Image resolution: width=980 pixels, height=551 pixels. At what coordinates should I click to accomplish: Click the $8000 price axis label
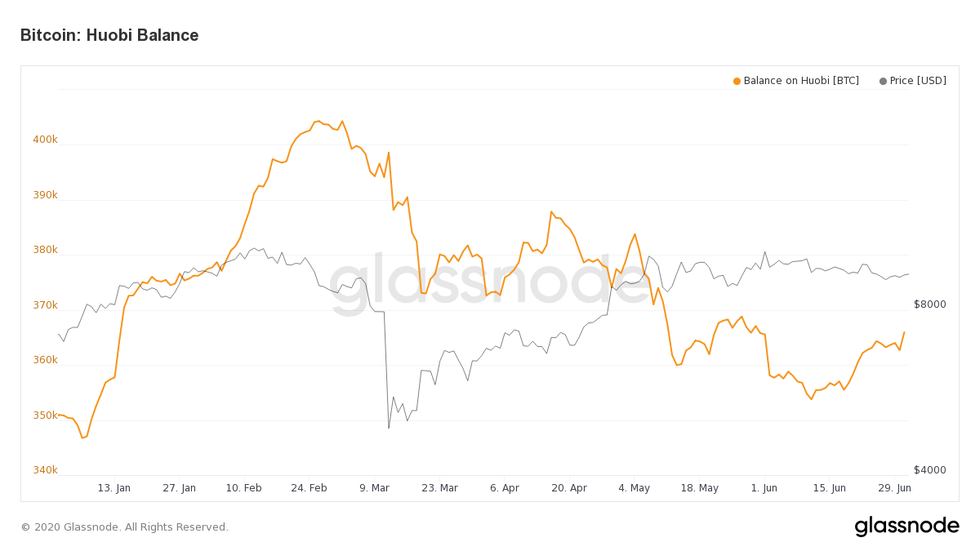pos(929,304)
